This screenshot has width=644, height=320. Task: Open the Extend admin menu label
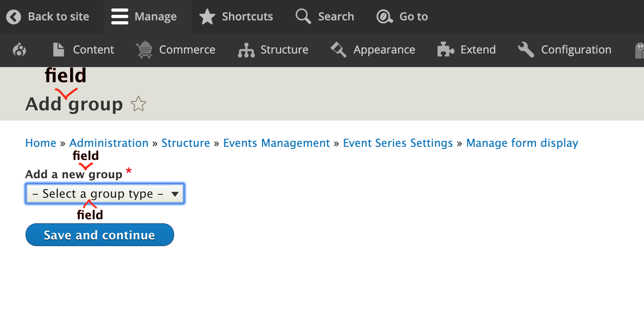tap(478, 50)
